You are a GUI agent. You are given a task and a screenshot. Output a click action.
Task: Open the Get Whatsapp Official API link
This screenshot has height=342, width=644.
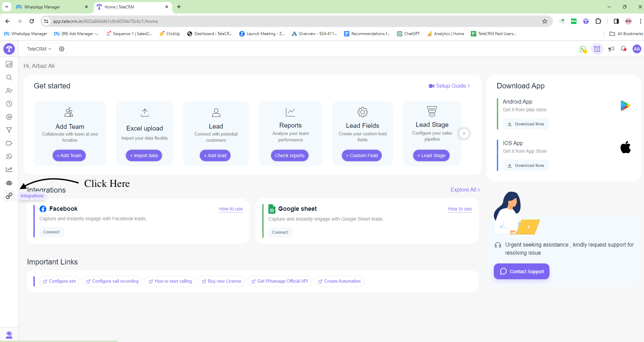279,281
